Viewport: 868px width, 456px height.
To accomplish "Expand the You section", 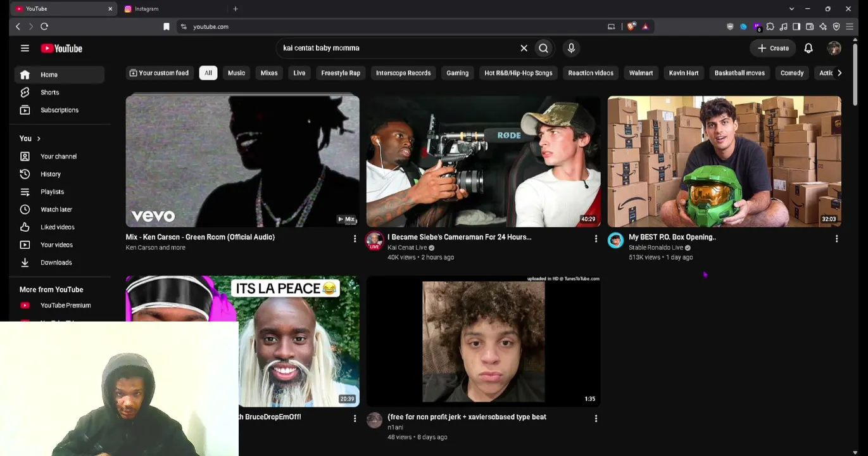I will (x=30, y=138).
